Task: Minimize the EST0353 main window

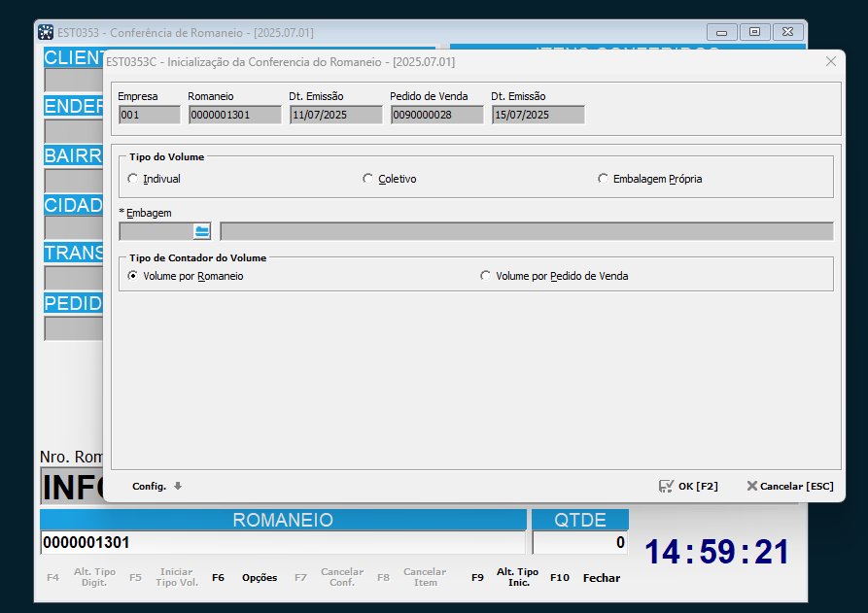Action: 722,32
